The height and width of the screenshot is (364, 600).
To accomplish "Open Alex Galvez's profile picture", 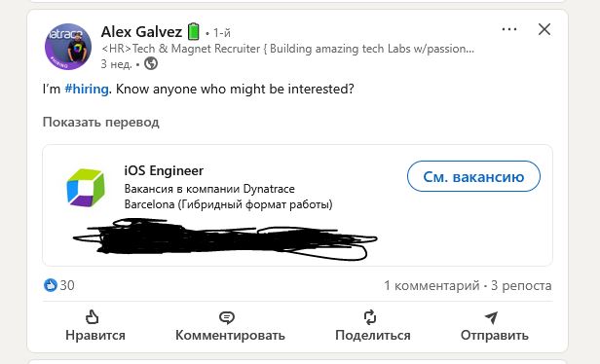I will point(68,47).
